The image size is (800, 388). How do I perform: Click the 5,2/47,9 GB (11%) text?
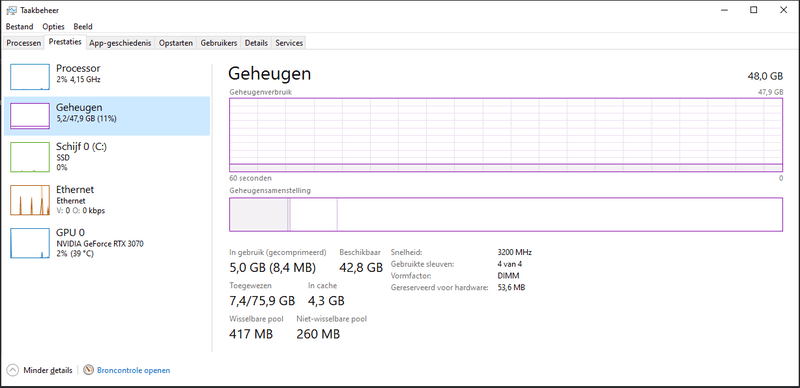point(87,119)
